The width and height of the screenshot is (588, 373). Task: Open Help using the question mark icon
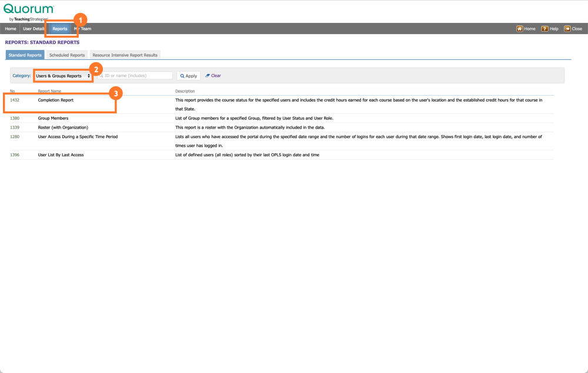(x=544, y=28)
